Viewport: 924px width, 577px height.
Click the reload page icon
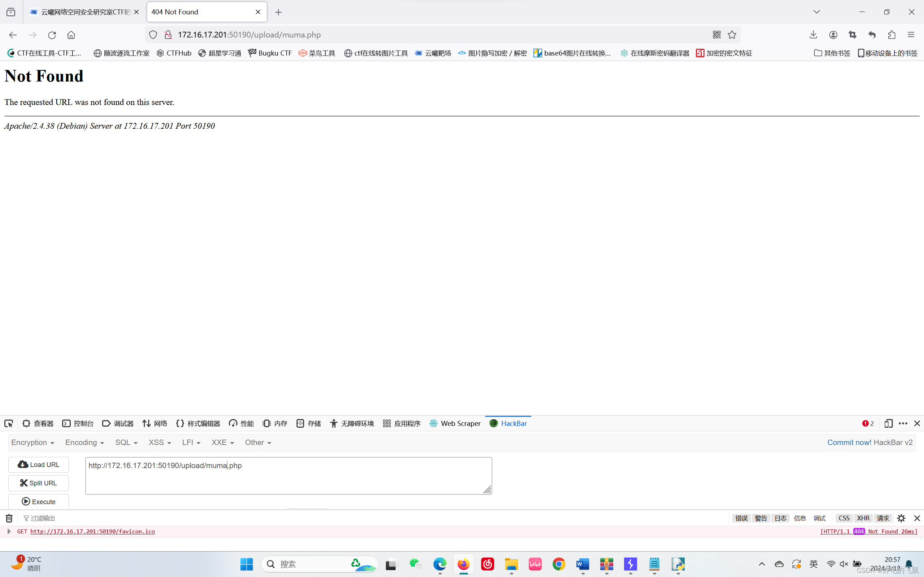[x=52, y=35]
